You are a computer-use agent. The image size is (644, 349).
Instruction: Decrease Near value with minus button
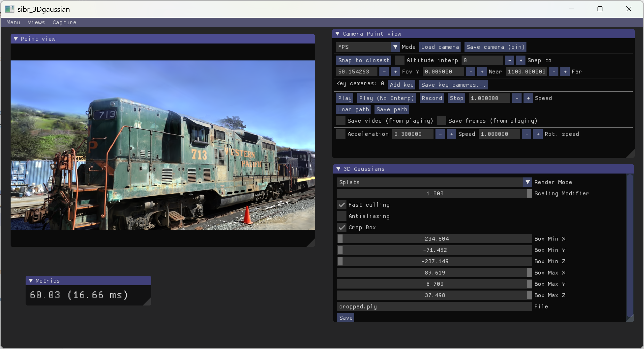point(471,72)
